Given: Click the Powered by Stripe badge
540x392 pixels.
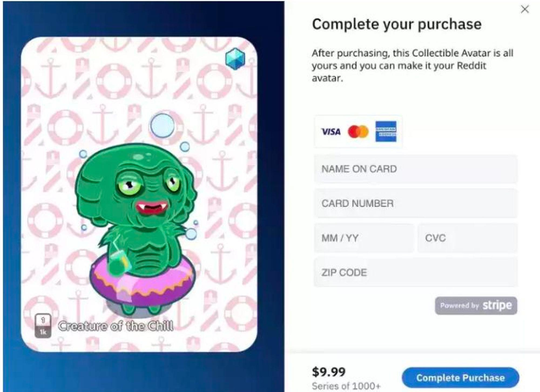Looking at the screenshot, I should pos(476,306).
